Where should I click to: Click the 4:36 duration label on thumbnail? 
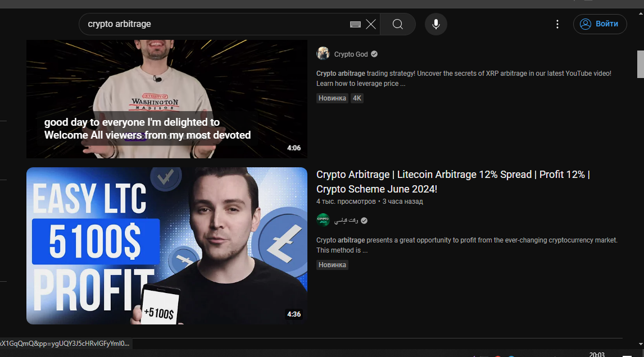tap(294, 314)
